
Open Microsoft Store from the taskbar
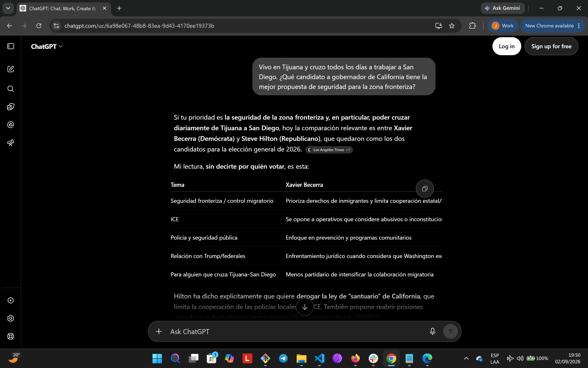pyautogui.click(x=211, y=358)
